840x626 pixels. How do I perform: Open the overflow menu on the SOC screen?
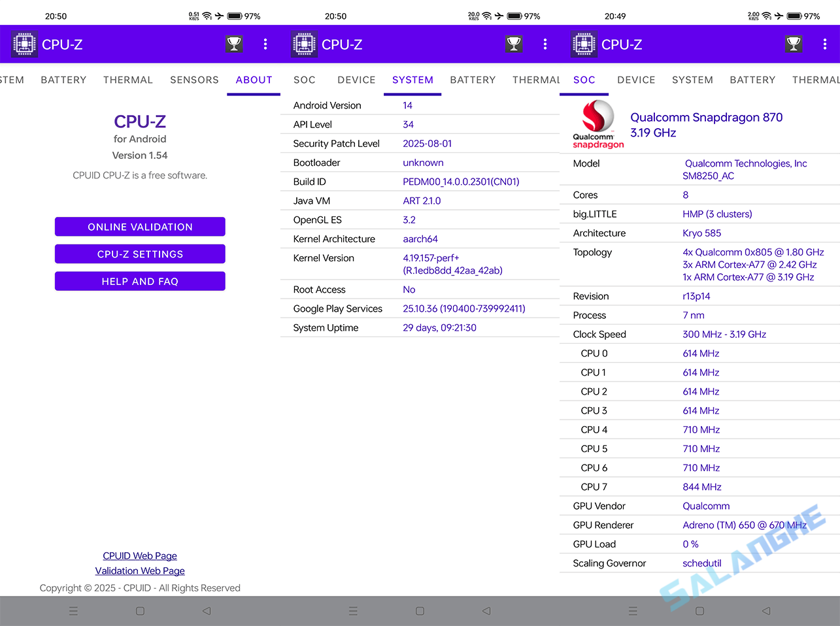pyautogui.click(x=825, y=44)
